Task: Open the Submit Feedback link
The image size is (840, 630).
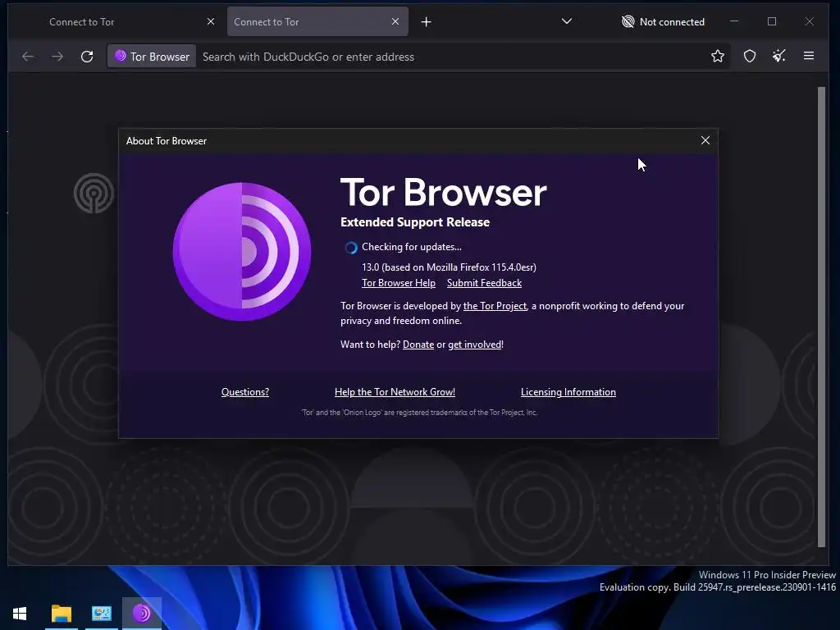Action: (x=484, y=283)
